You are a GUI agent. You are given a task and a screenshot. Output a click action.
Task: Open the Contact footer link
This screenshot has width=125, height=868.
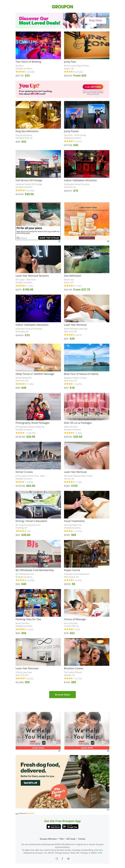tap(82, 839)
